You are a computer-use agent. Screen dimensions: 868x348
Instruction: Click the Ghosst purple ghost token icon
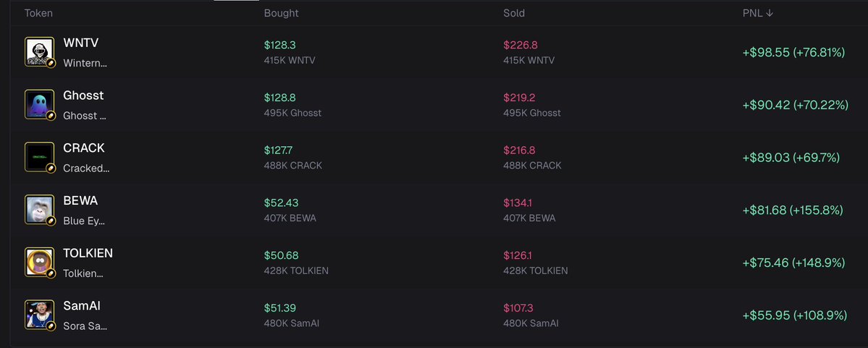(39, 104)
